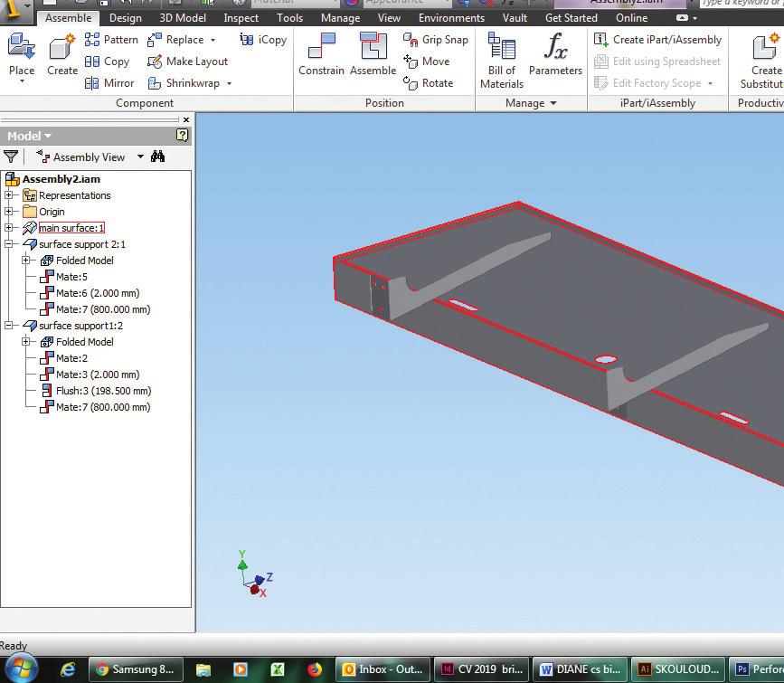This screenshot has width=784, height=683.
Task: Open the fx Parameters dialog
Action: click(555, 54)
